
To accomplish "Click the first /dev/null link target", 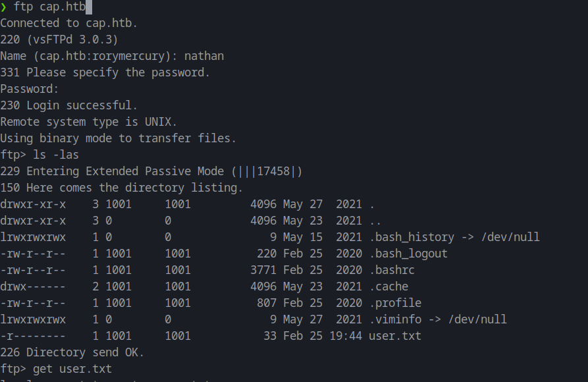I will pos(510,237).
